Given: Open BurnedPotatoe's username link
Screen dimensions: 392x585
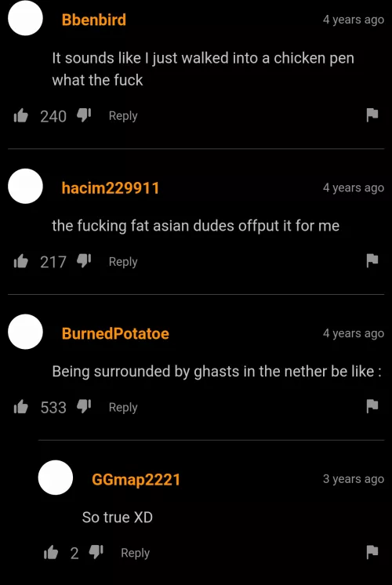Looking at the screenshot, I should pyautogui.click(x=115, y=333).
